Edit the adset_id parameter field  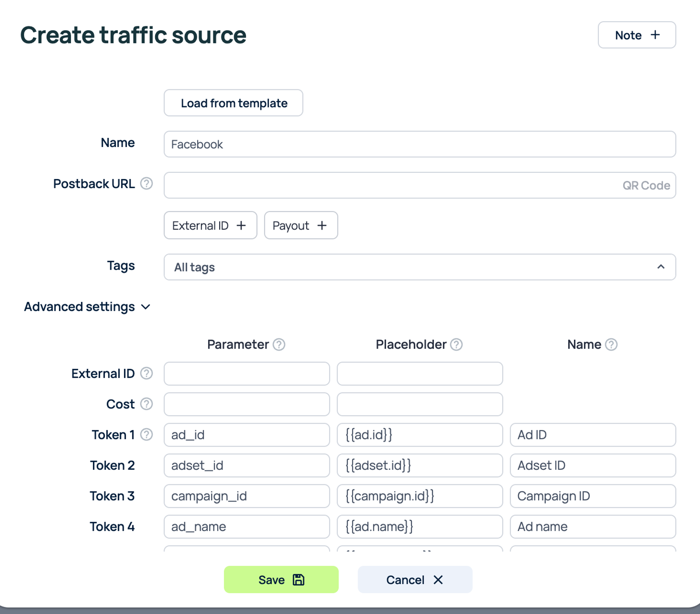tap(247, 465)
